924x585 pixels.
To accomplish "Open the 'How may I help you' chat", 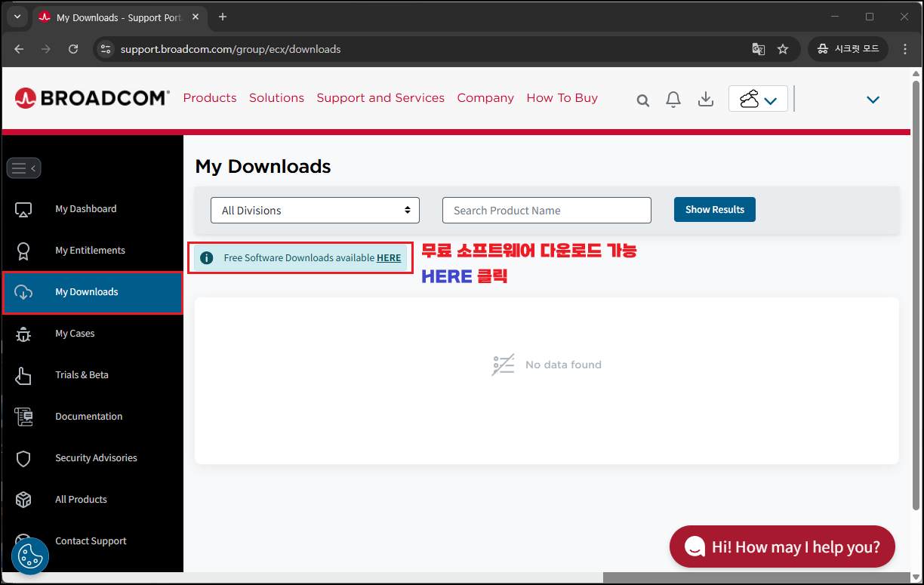I will pyautogui.click(x=782, y=547).
